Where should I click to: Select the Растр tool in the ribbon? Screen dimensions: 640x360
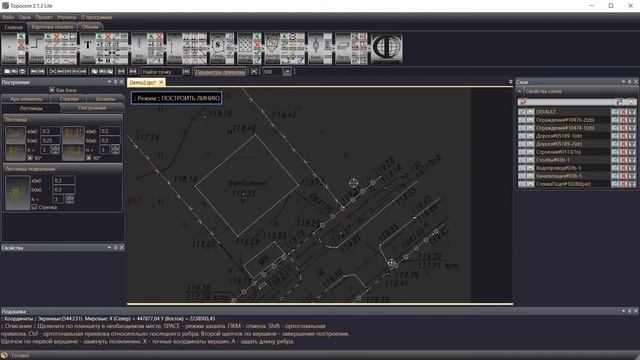tap(343, 49)
